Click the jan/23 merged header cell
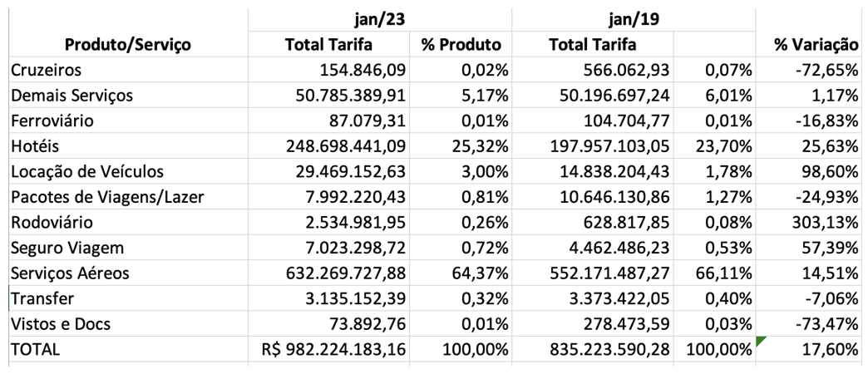The image size is (868, 374). pos(380,20)
